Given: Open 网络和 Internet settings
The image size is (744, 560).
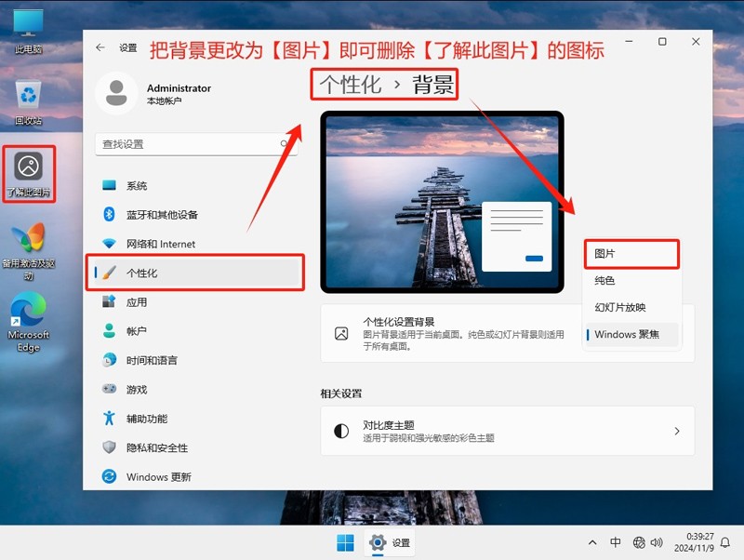Looking at the screenshot, I should pyautogui.click(x=161, y=244).
